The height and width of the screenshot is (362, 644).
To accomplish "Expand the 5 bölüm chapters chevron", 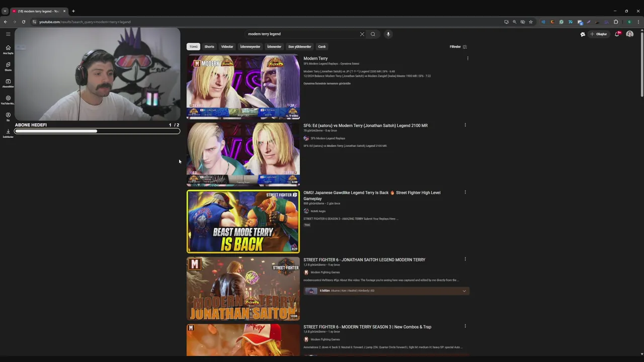I will pos(464,291).
